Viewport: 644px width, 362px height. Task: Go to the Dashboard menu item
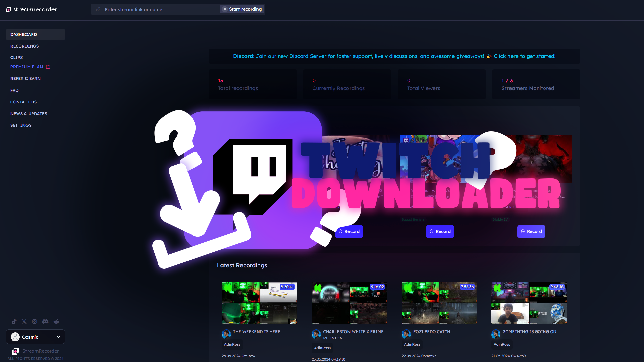pos(35,35)
